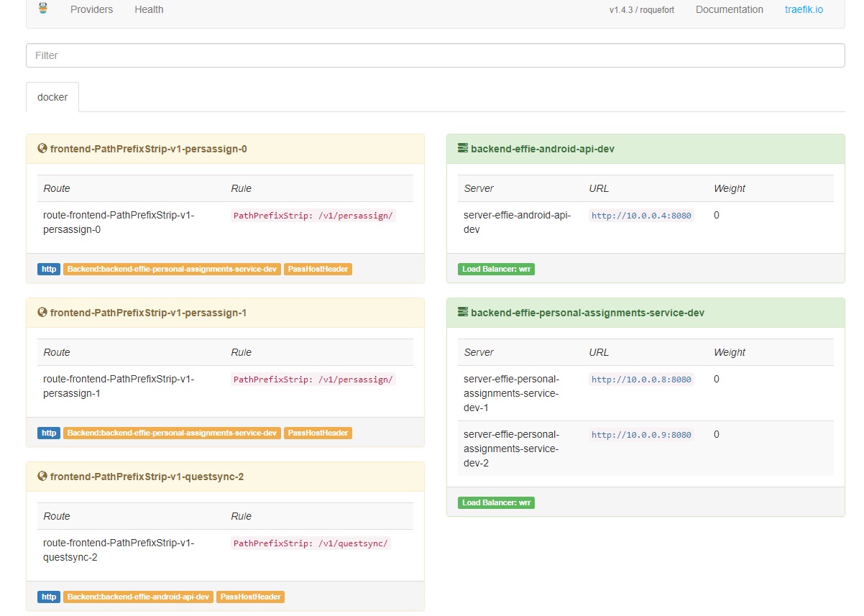Click the http://10.0.0.9:8080 server URL
This screenshot has width=864, height=616.
click(640, 434)
